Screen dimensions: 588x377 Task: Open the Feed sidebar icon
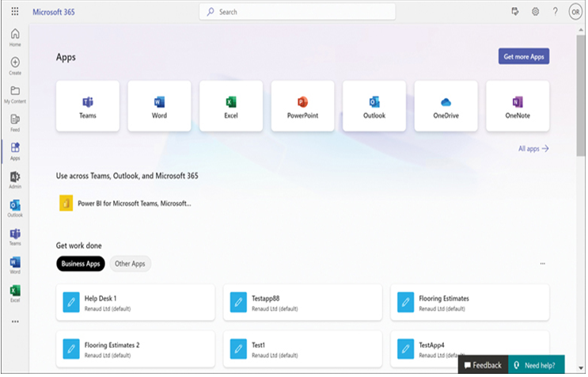coord(15,123)
